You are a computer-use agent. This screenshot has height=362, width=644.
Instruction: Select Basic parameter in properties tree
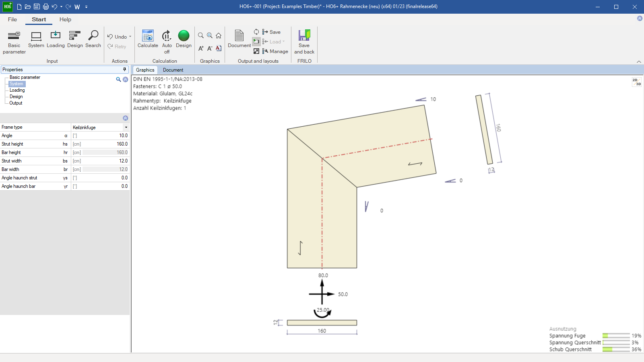[25, 77]
